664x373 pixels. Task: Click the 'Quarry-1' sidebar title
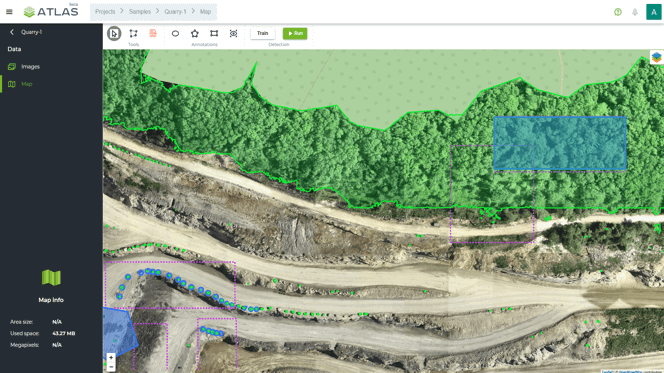click(x=31, y=32)
